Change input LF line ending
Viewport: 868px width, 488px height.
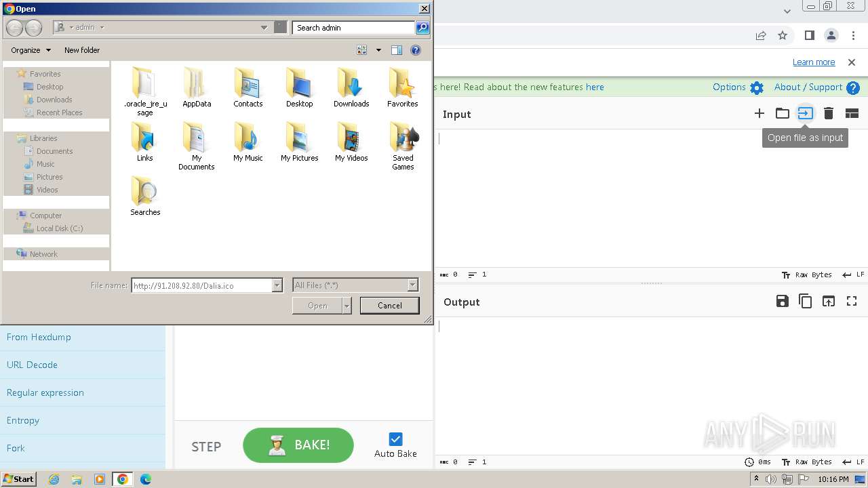click(853, 274)
